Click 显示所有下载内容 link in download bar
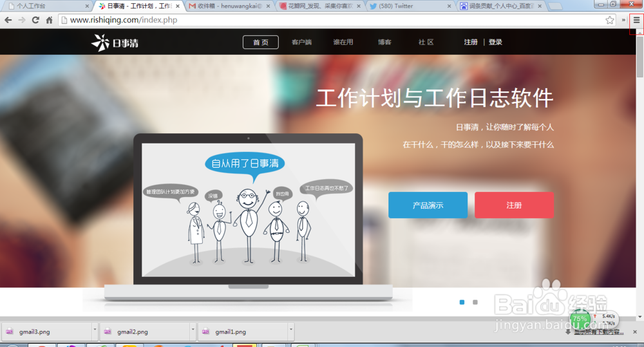 598,332
